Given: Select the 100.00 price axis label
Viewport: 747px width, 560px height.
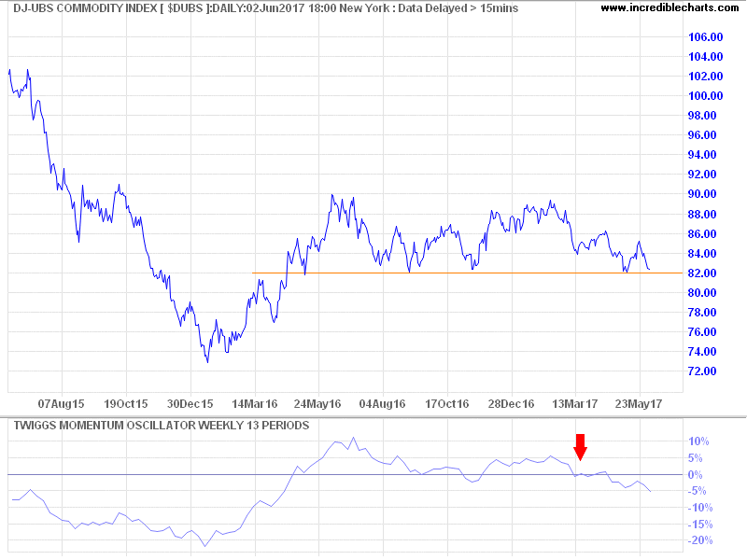Looking at the screenshot, I should (x=706, y=96).
